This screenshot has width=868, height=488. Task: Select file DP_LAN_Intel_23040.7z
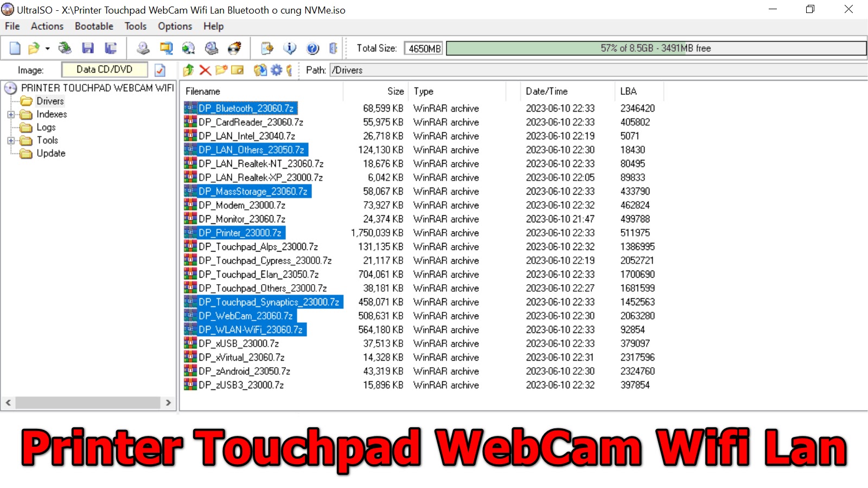pos(247,136)
